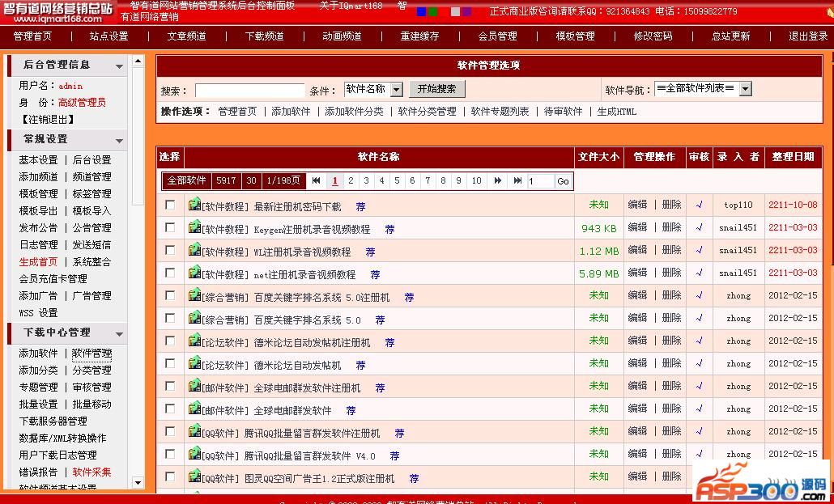Pick the purple theme color swatch
Screen dimensions: 834x504
tap(467, 11)
